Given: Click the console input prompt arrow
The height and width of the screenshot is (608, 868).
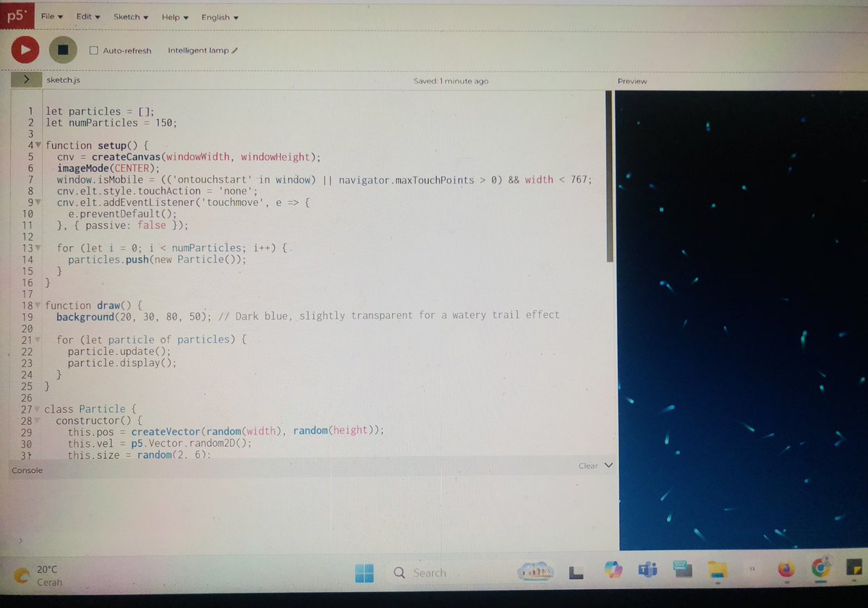Looking at the screenshot, I should pyautogui.click(x=21, y=539).
